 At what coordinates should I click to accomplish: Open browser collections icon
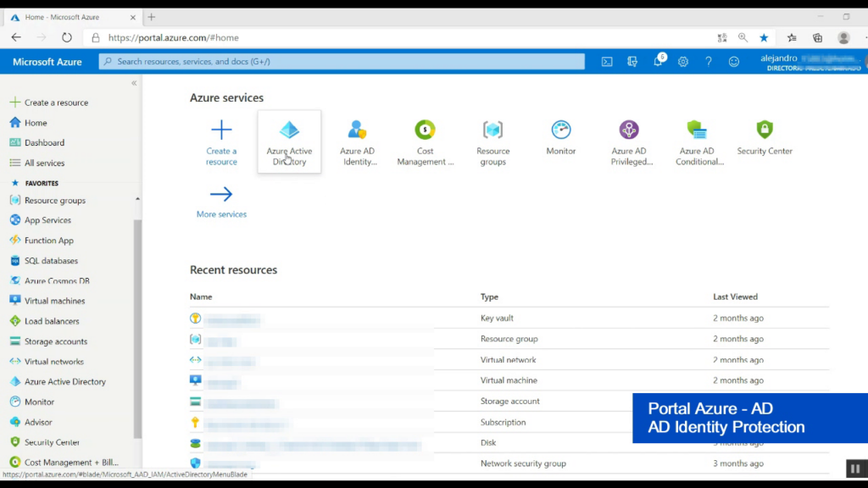[818, 37]
